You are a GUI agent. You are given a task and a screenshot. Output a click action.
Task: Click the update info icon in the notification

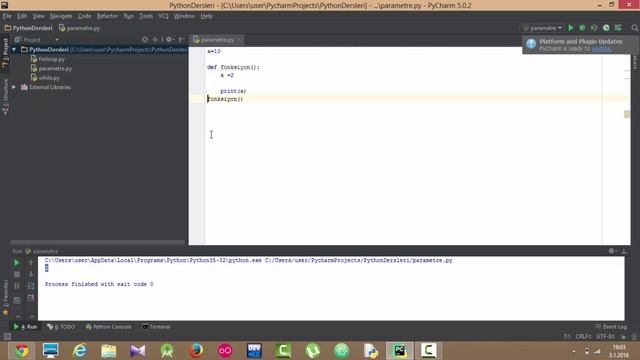pos(531,44)
